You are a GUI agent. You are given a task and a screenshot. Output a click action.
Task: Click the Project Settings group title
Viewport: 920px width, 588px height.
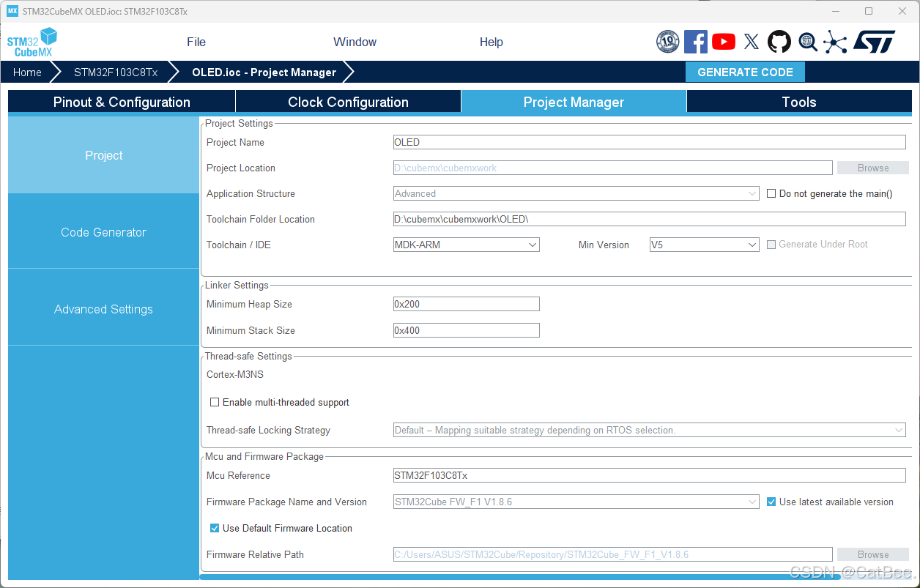pos(239,123)
